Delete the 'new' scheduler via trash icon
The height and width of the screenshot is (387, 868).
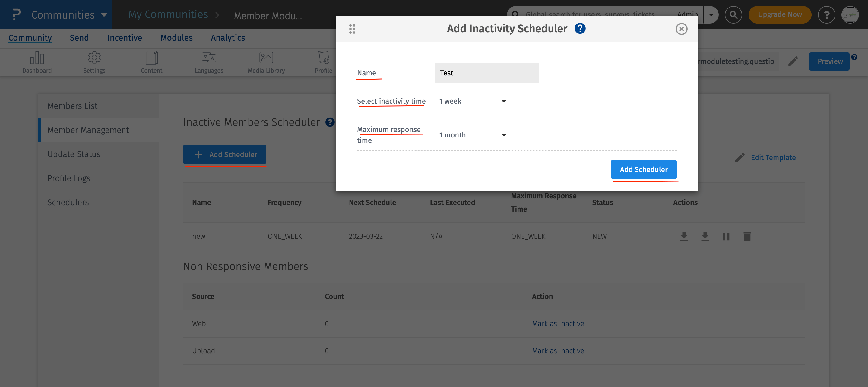[747, 236]
